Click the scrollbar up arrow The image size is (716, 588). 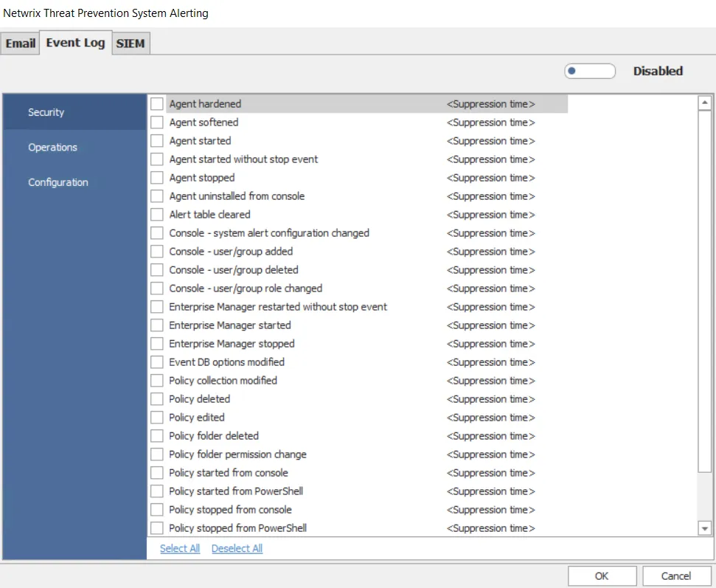pos(705,103)
